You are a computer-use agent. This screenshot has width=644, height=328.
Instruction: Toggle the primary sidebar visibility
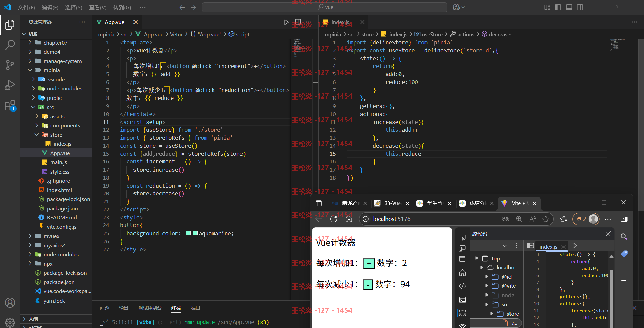(x=558, y=7)
